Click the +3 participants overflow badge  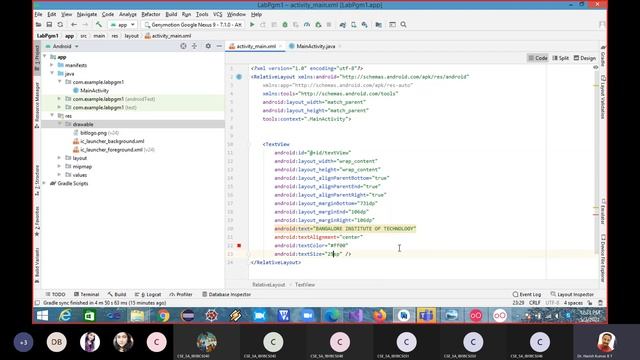tap(23, 342)
